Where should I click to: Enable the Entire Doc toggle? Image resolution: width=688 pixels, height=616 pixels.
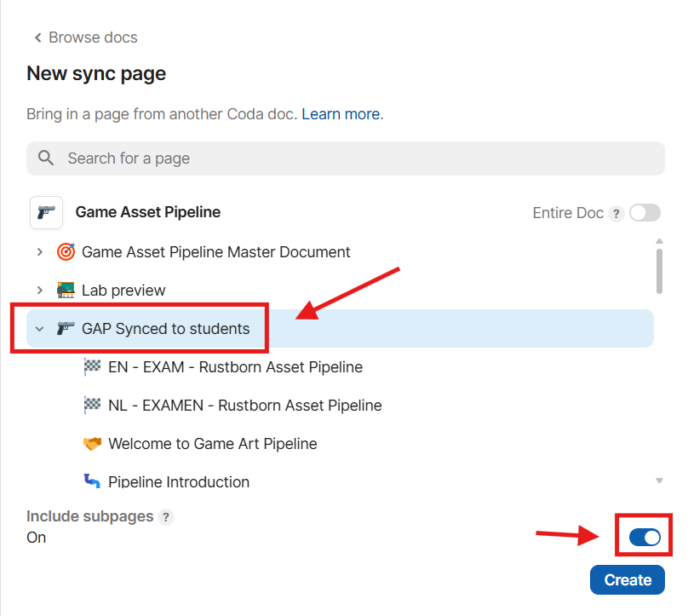point(645,213)
